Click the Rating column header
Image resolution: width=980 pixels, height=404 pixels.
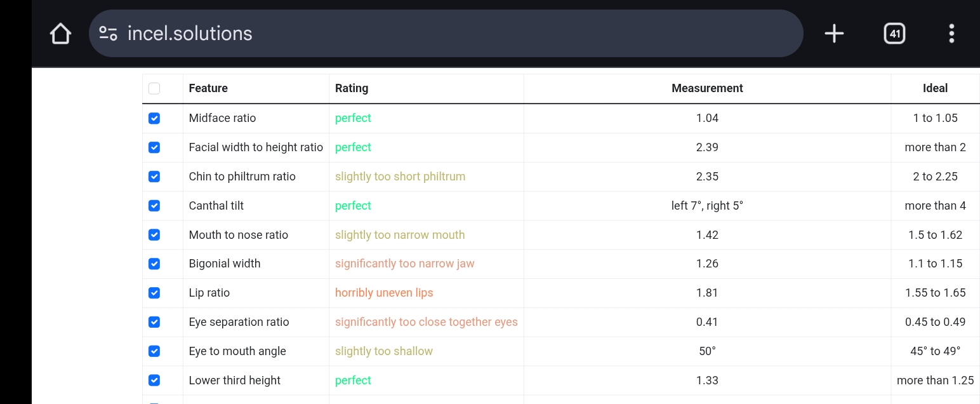click(x=352, y=88)
